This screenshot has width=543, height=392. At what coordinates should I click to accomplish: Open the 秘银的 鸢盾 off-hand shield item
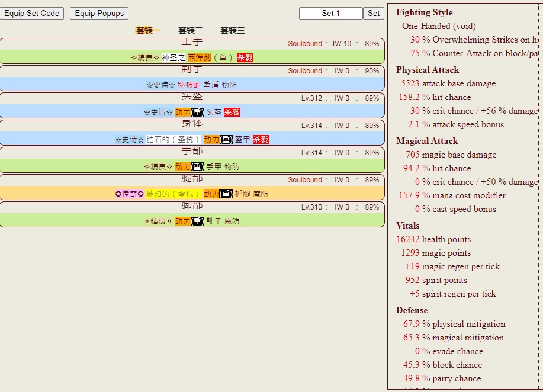192,85
